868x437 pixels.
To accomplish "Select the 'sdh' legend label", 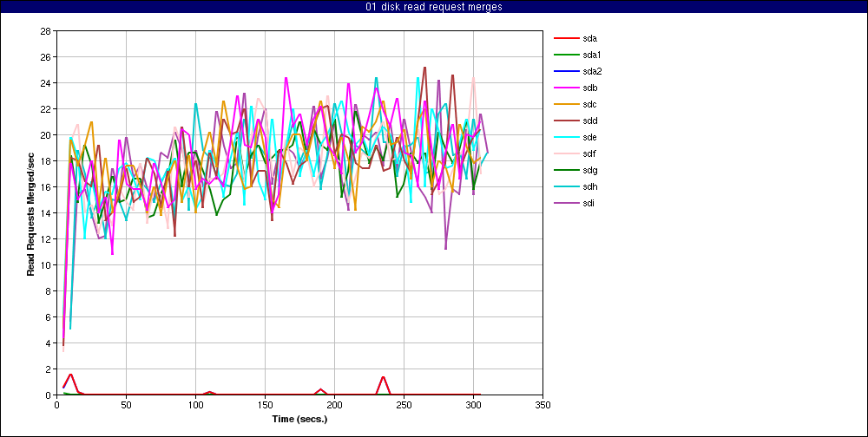I will (x=589, y=187).
